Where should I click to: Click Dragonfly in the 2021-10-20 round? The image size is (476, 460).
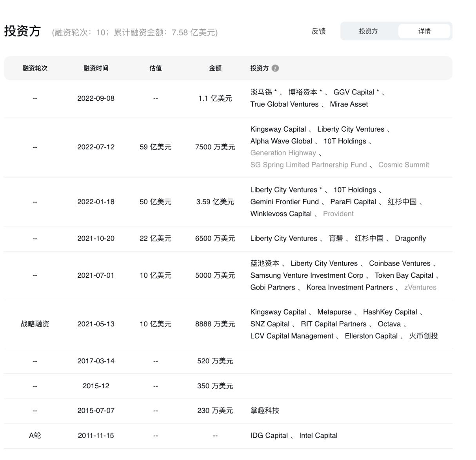(x=410, y=238)
